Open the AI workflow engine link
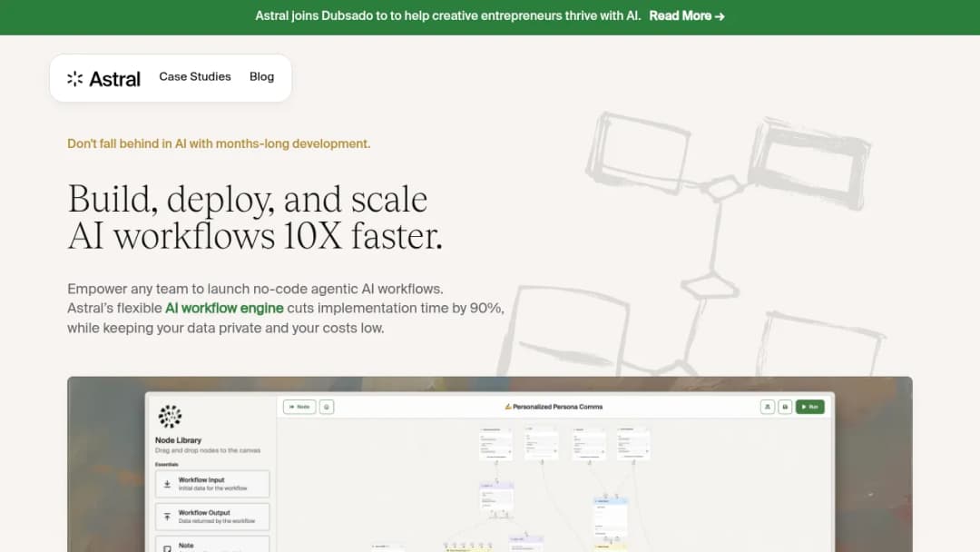980x552 pixels. pos(224,308)
